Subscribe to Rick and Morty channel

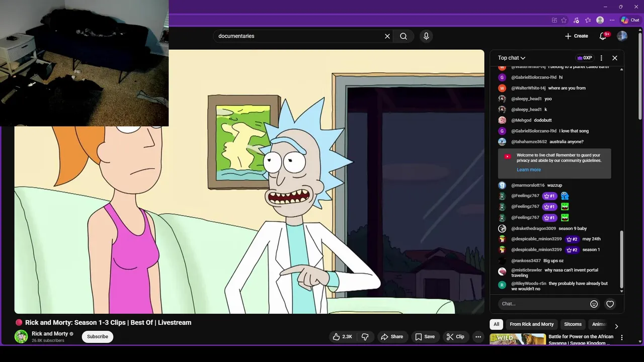pos(98,337)
